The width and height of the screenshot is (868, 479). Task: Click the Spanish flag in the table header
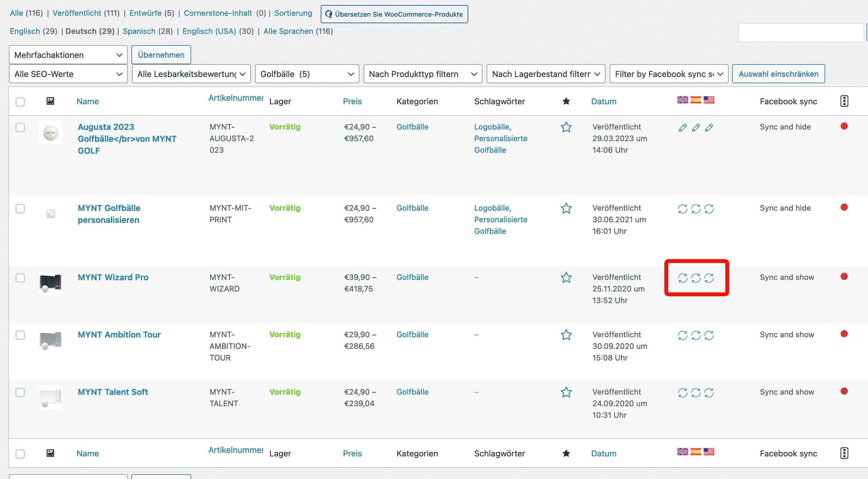coord(696,100)
